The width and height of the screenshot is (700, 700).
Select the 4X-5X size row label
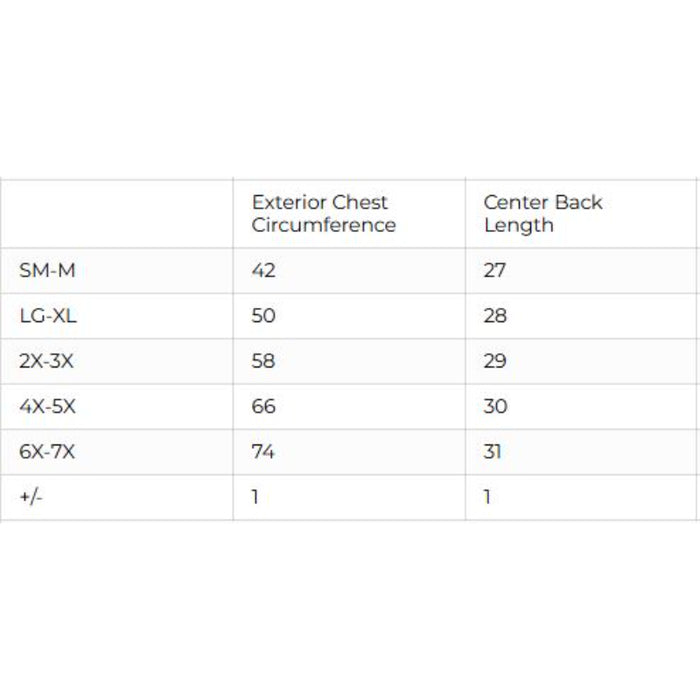46,406
